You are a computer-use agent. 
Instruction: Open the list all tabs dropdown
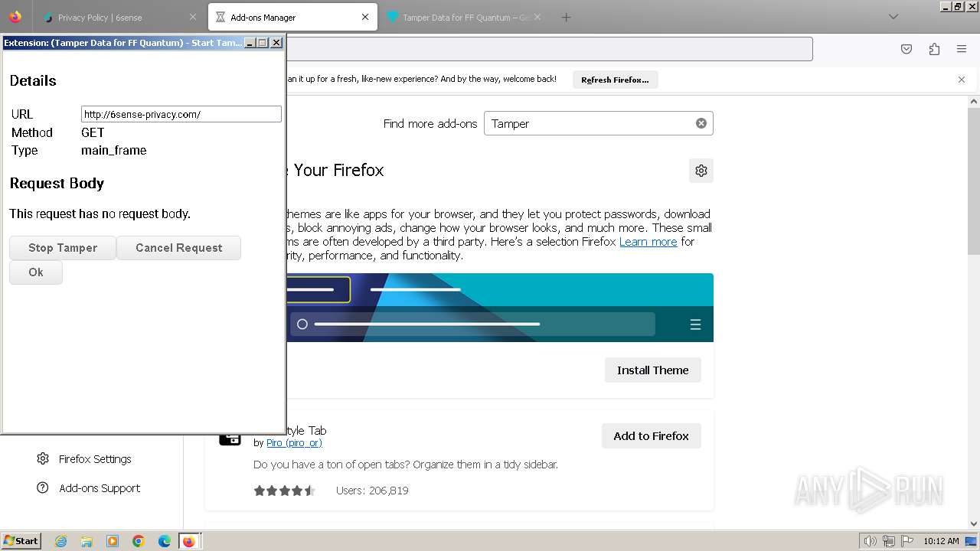coord(893,17)
